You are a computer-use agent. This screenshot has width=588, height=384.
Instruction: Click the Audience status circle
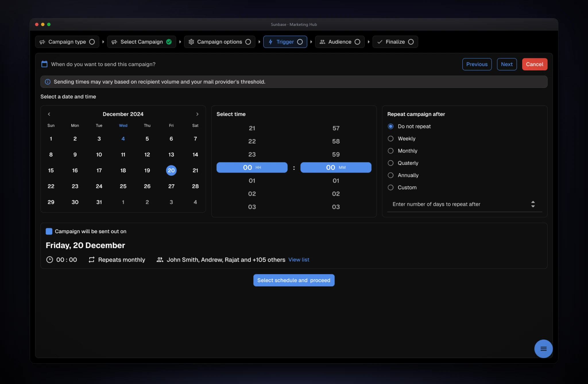click(x=357, y=42)
